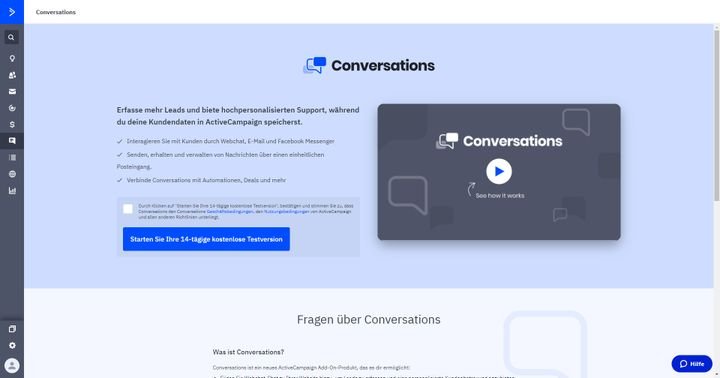Open the search icon in the sidebar

[12, 37]
